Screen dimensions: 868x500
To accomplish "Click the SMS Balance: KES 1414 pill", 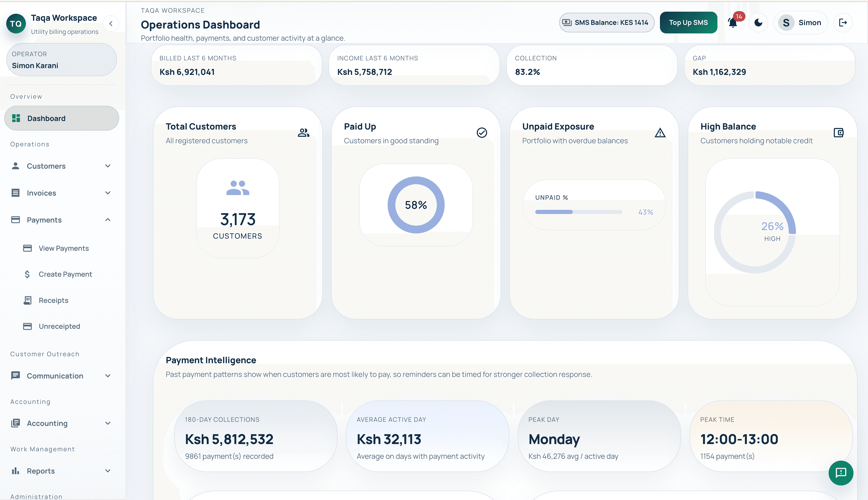I will (606, 23).
